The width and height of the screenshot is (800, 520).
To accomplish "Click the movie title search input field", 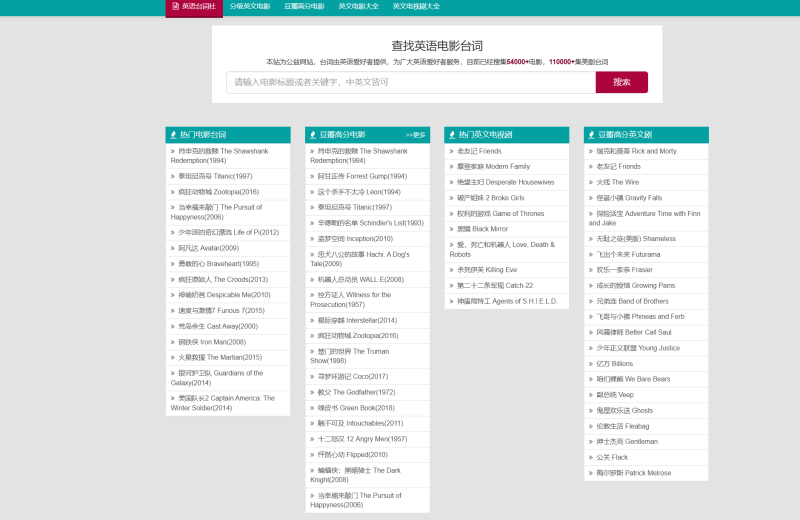I will tap(411, 82).
